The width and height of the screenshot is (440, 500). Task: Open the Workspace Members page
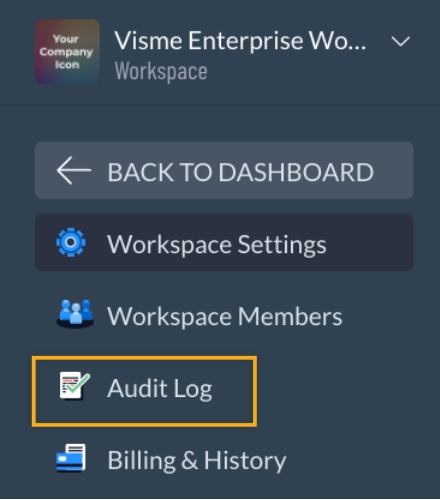pyautogui.click(x=224, y=316)
